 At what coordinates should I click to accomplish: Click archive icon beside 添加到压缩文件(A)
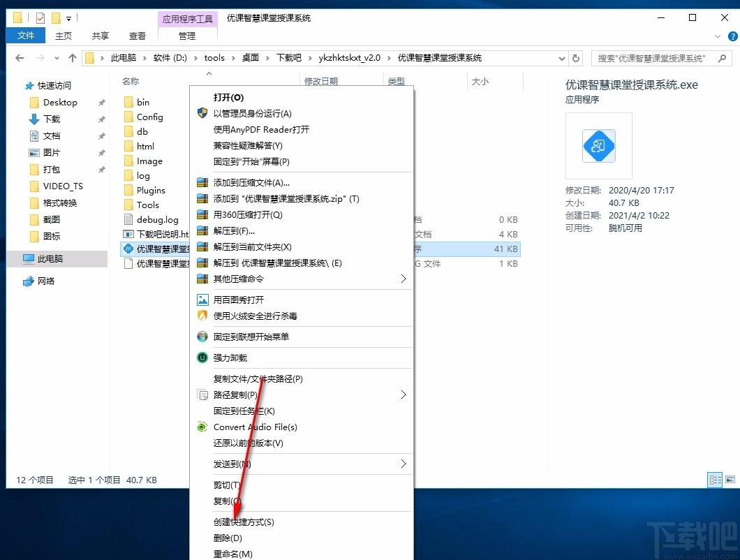click(x=202, y=182)
